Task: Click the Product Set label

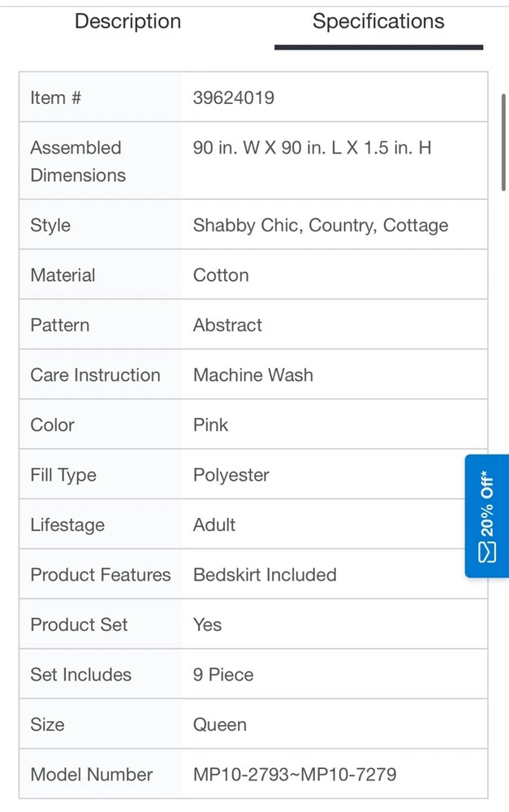Action: 79,625
